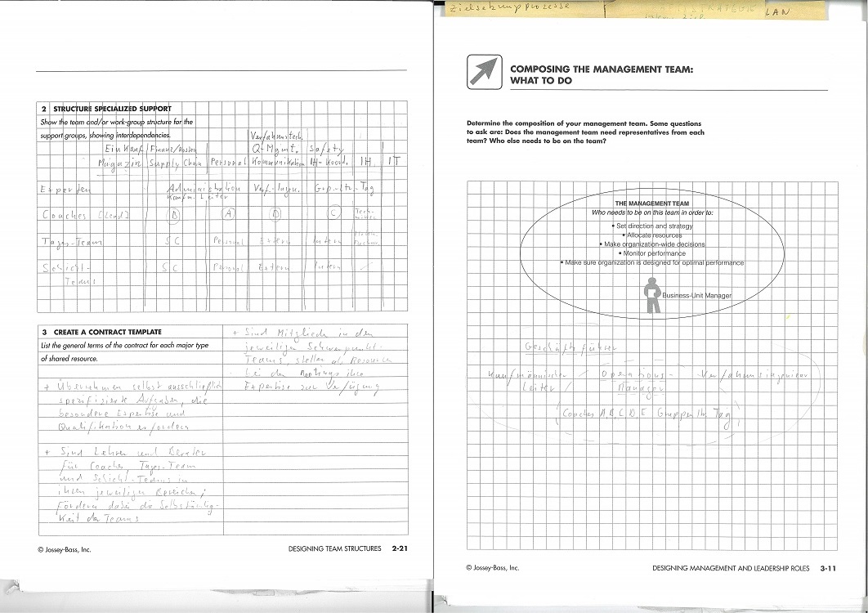868x613 pixels.
Task: Click 'List the general terms of the contract' instruction
Action: click(x=124, y=351)
